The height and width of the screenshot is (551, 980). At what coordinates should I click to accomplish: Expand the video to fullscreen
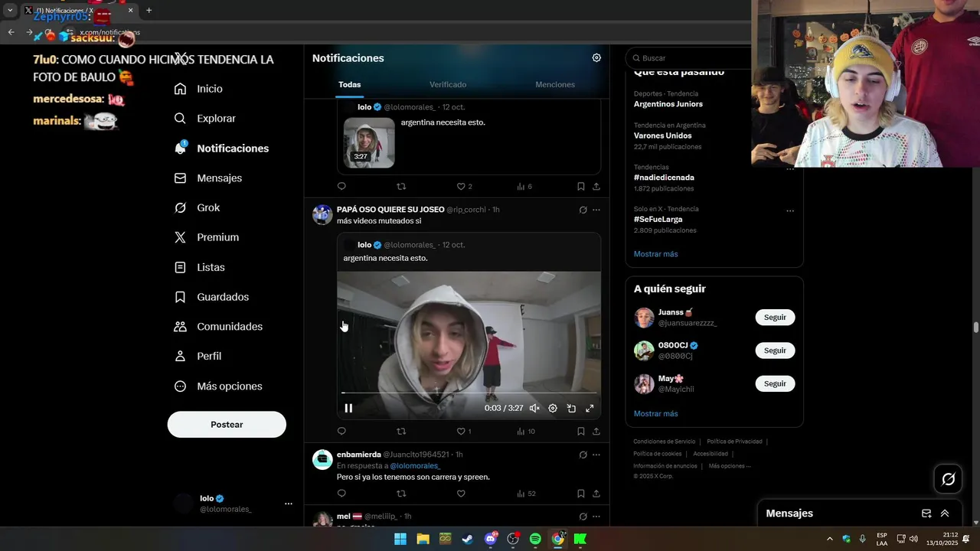click(590, 408)
